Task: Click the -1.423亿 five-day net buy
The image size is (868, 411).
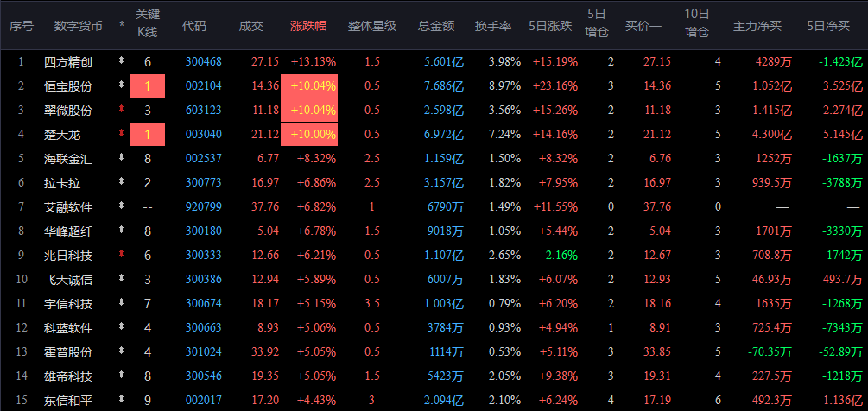Action: 840,62
